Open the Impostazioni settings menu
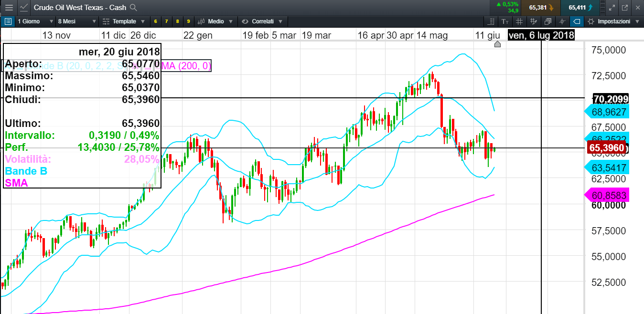The image size is (644, 314). [x=613, y=21]
